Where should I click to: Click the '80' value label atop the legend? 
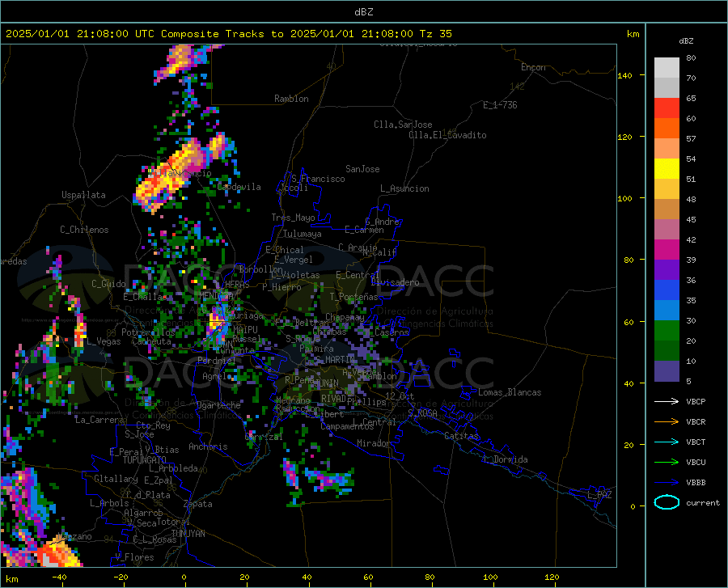tap(691, 58)
